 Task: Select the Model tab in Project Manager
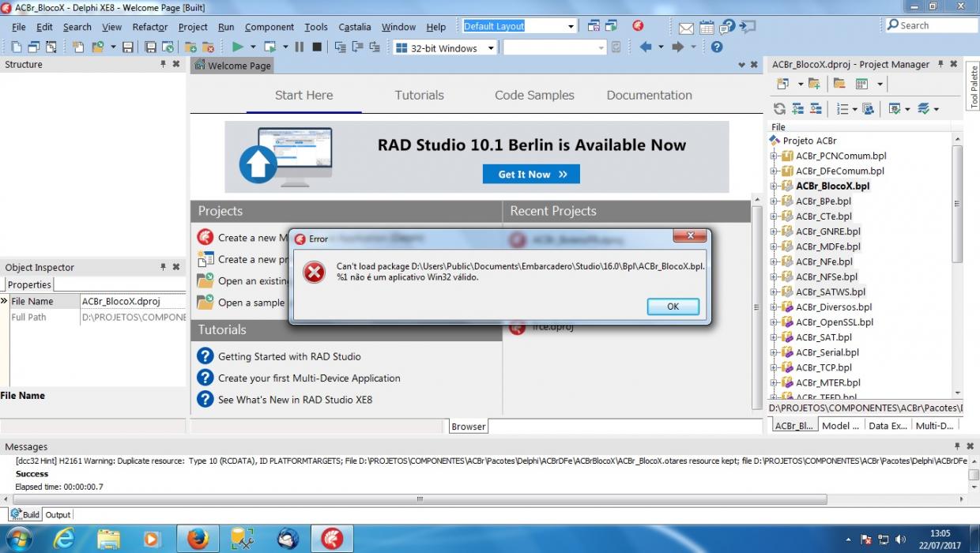tap(840, 425)
